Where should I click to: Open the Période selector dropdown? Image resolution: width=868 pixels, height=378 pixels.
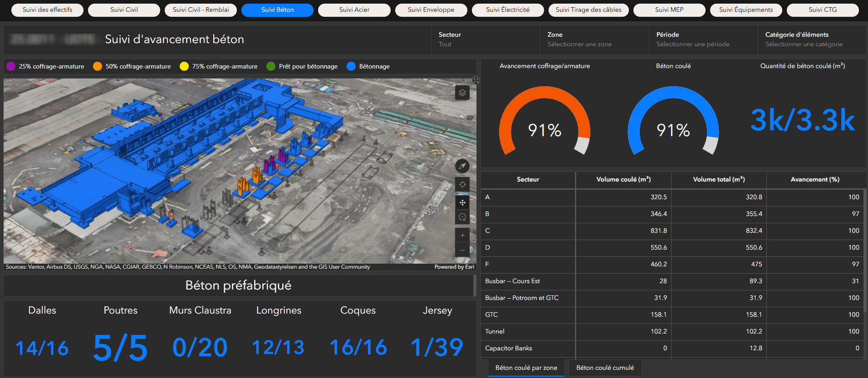[703, 39]
